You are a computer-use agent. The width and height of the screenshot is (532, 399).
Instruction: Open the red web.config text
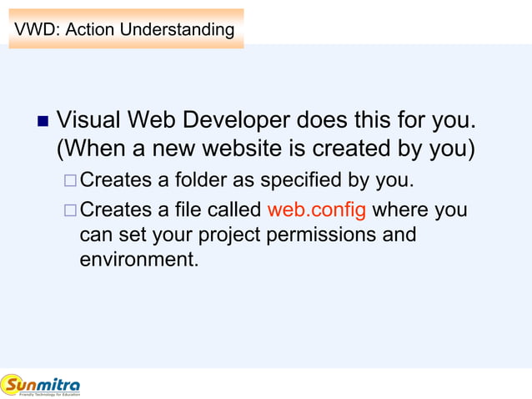click(317, 210)
